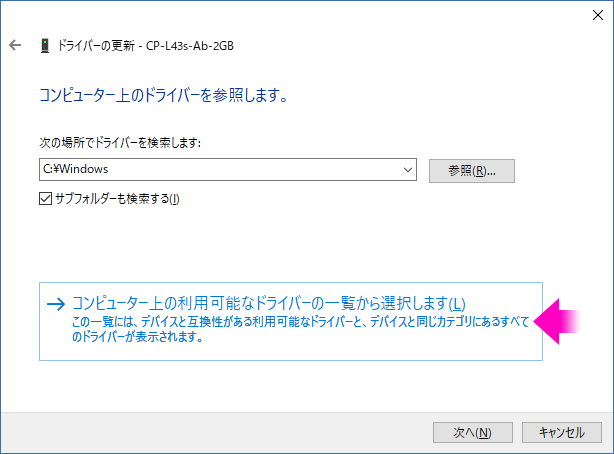614x454 pixels.
Task: Proceed with the 次へ(N) button
Action: tap(473, 432)
